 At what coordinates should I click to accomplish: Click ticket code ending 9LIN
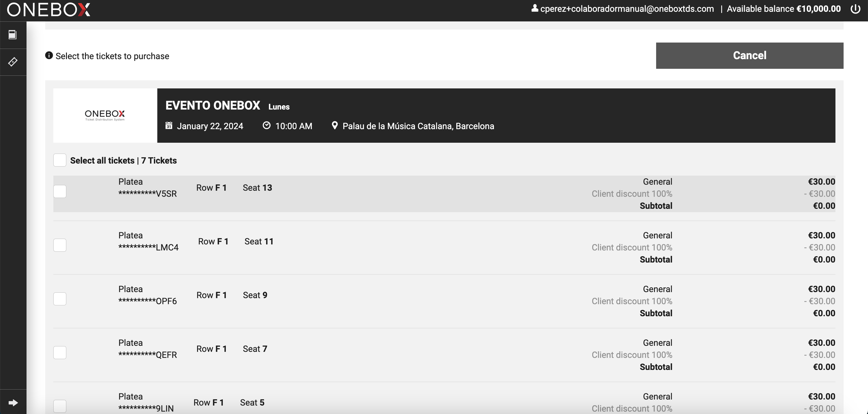coord(146,408)
